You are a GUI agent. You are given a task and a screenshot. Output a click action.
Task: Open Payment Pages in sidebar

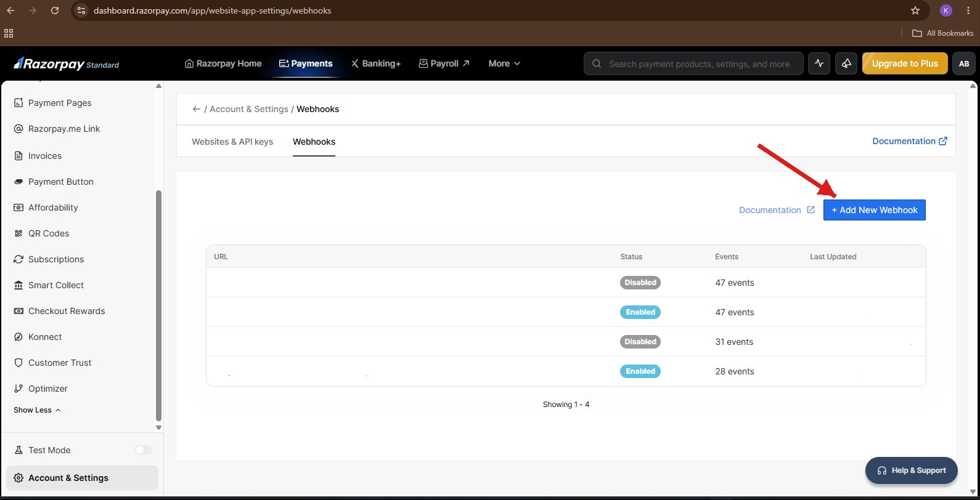tap(52, 103)
